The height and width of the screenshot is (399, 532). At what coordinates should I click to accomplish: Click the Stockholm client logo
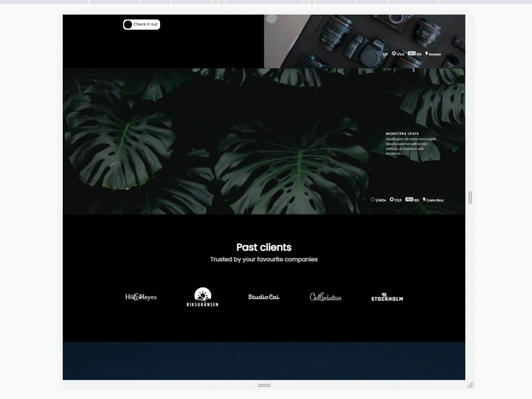[387, 297]
